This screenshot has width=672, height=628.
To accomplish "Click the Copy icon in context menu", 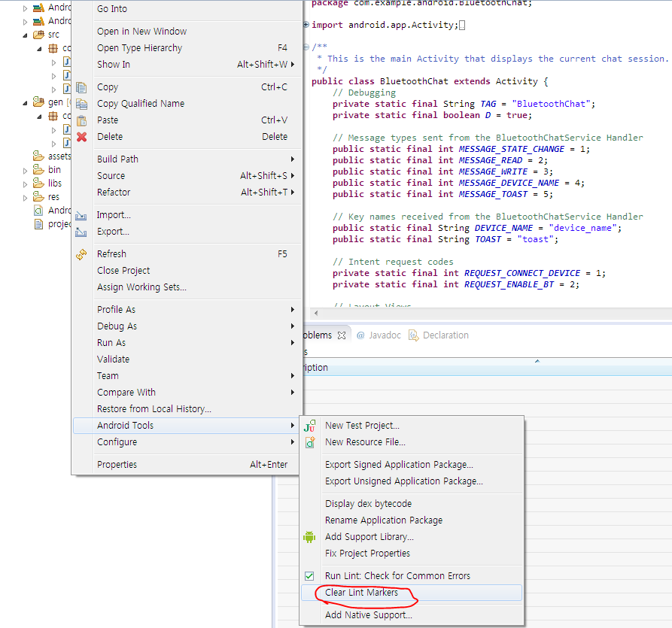I will (x=81, y=87).
